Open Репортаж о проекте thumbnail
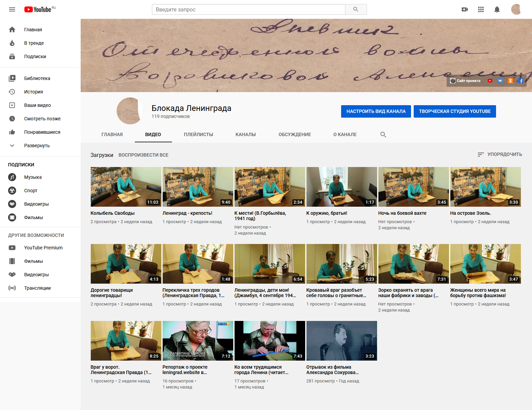Image resolution: width=532 pixels, height=410 pixels. click(x=198, y=341)
